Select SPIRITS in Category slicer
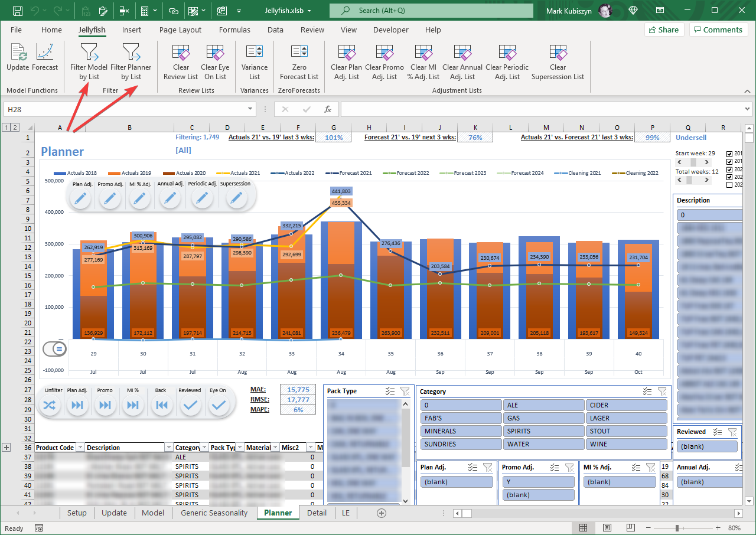Screen dimensions: 756x535 (x=543, y=431)
